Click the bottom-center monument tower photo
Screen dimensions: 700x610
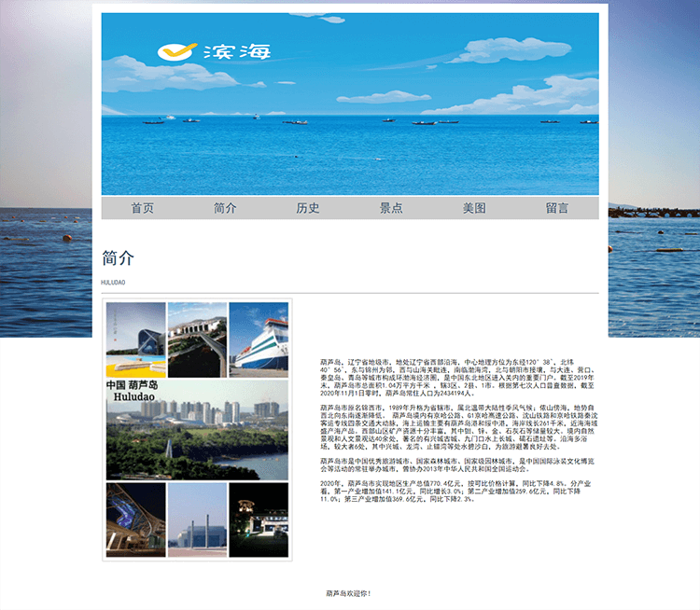(197, 520)
